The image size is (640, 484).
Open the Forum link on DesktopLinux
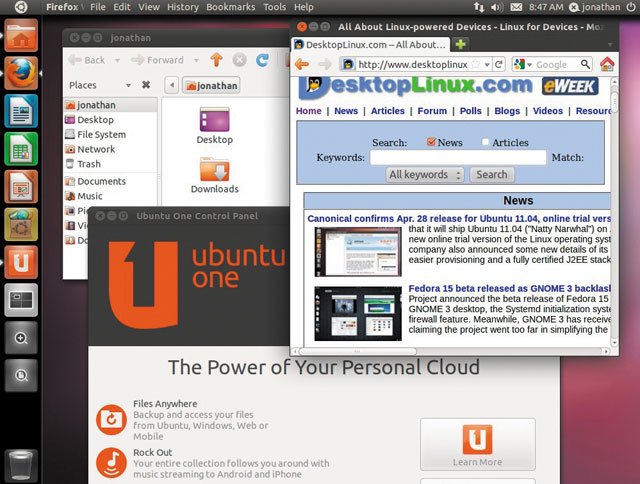[432, 111]
